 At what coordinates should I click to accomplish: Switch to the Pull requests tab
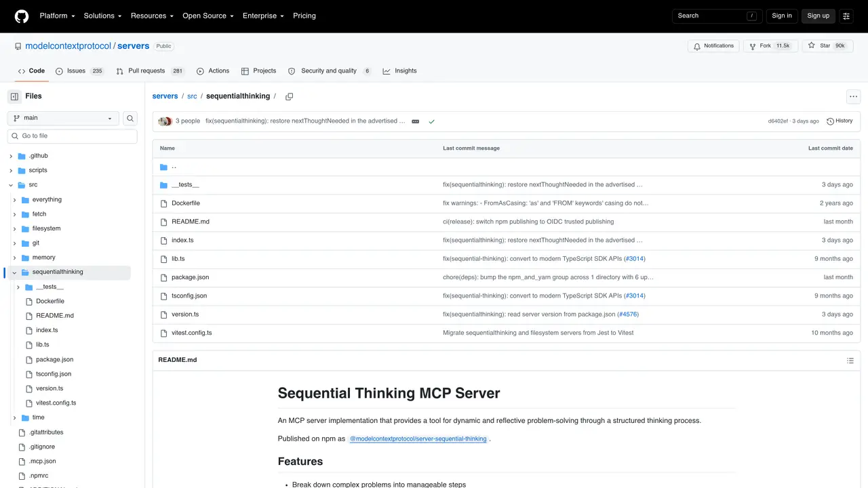coord(150,70)
